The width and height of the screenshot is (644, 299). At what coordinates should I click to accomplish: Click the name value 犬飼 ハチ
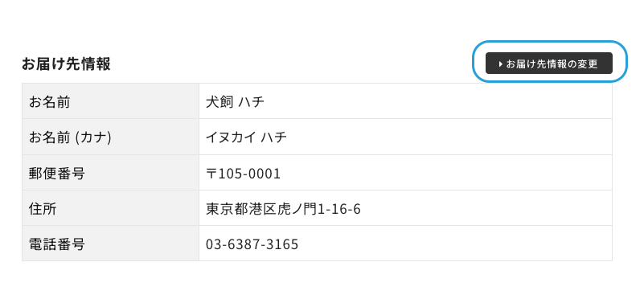[235, 101]
